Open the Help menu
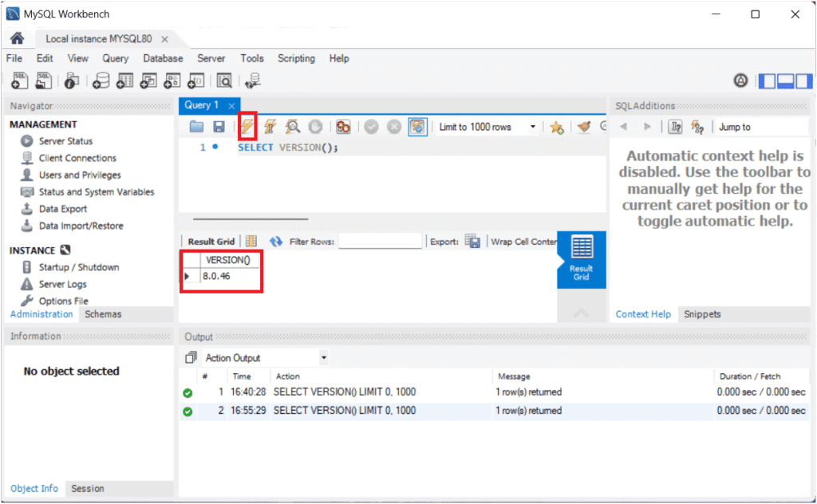 [338, 58]
